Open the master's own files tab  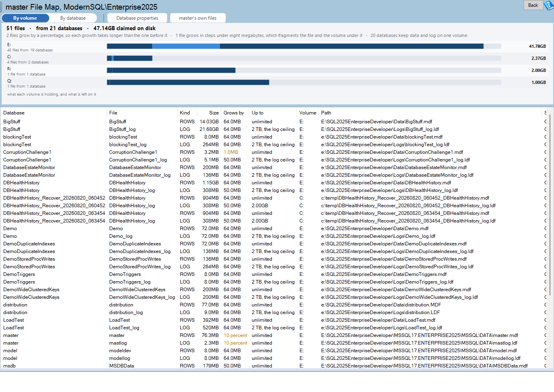tap(198, 18)
